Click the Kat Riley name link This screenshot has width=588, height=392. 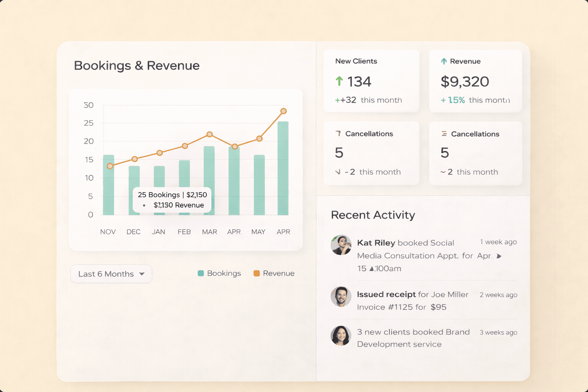pyautogui.click(x=376, y=243)
